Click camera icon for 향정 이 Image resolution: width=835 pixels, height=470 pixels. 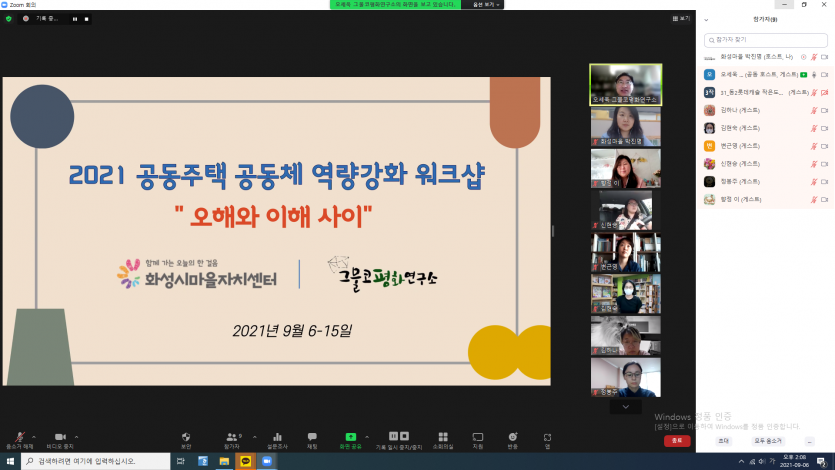pyautogui.click(x=824, y=200)
